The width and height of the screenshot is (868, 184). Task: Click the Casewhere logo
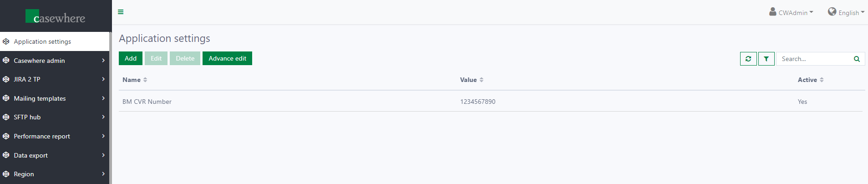pyautogui.click(x=56, y=16)
